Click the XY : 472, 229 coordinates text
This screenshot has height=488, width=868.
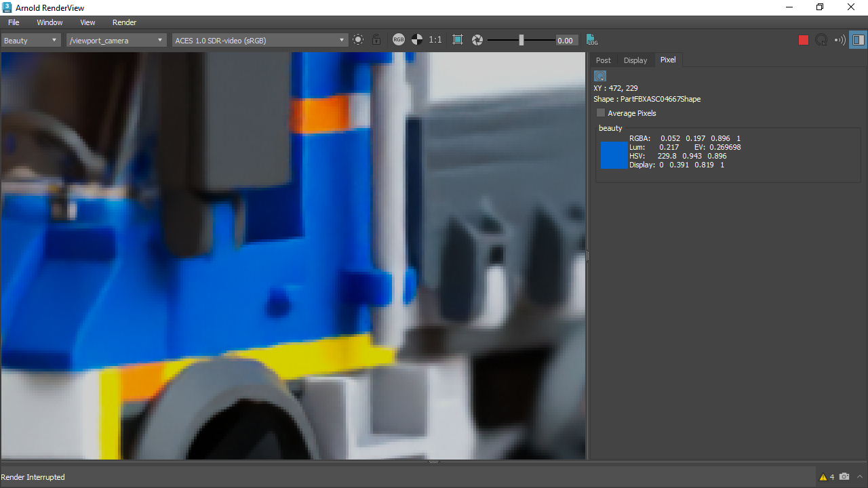coord(616,88)
